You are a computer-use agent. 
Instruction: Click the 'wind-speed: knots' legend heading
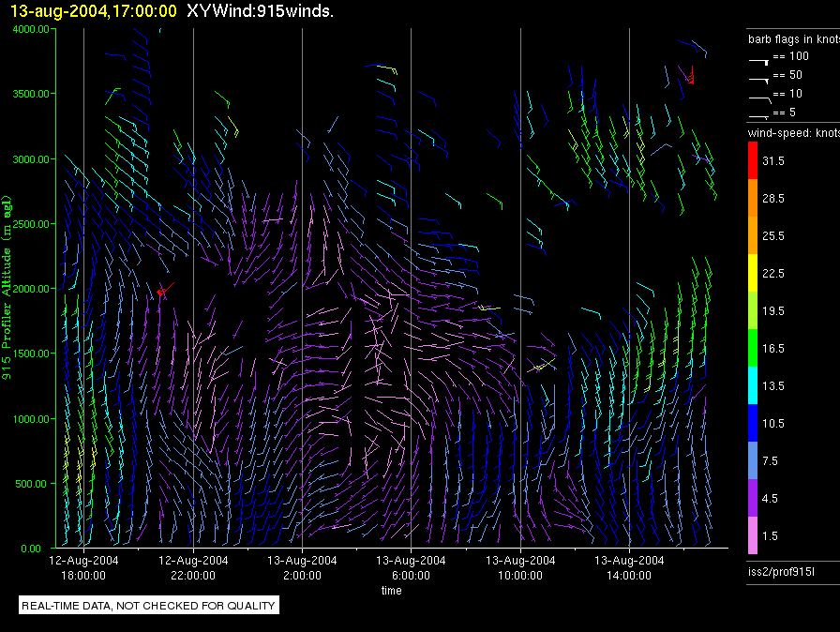794,133
